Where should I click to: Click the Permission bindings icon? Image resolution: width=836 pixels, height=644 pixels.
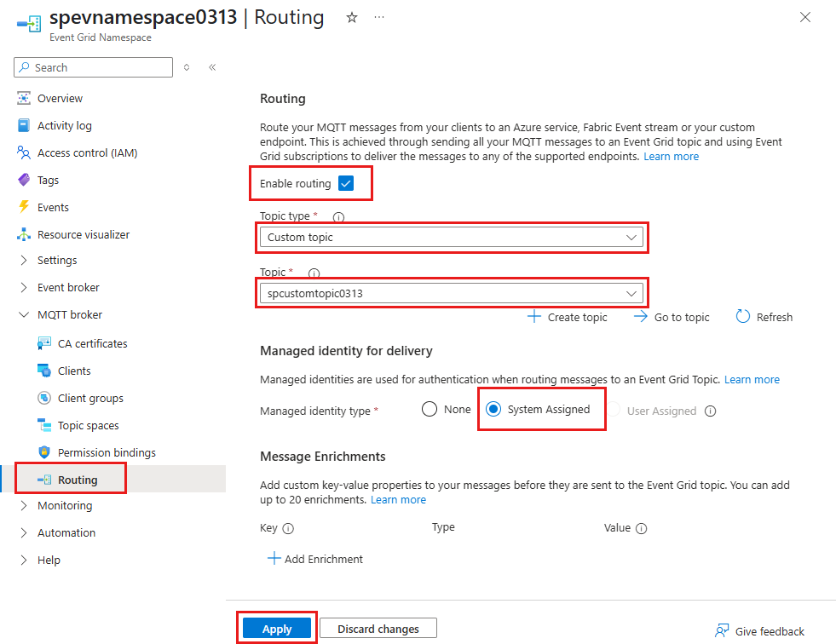44,452
